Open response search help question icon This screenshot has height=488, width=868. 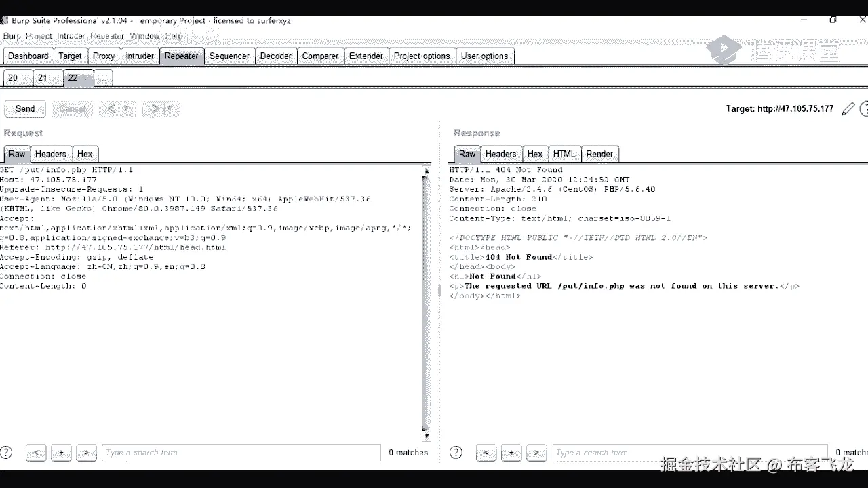(x=456, y=452)
